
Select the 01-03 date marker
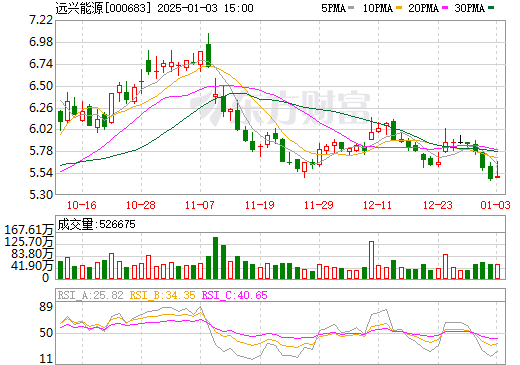496,205
